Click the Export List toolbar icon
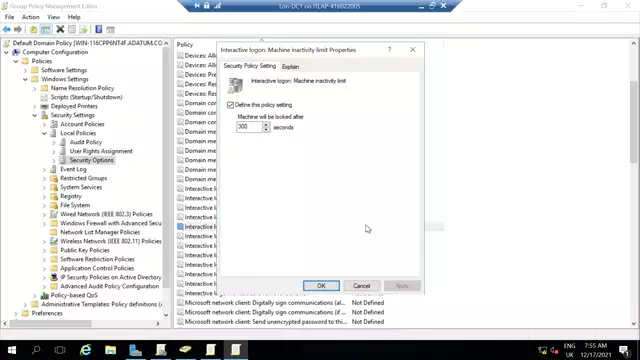 point(83,29)
